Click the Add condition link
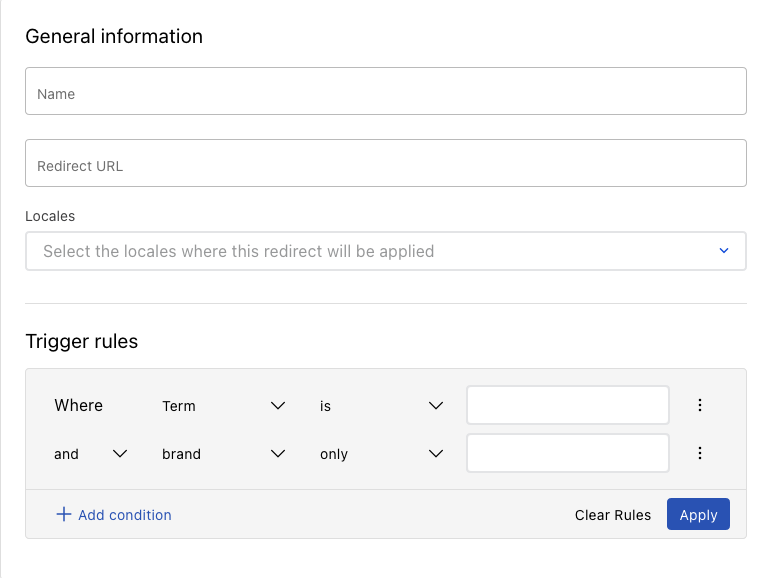This screenshot has height=578, width=770. point(124,515)
